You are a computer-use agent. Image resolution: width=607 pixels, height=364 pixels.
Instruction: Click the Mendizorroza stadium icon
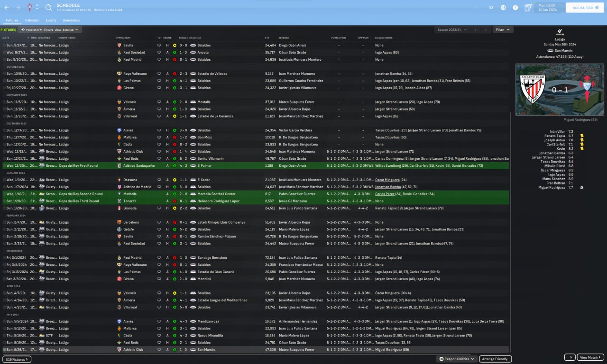193,321
